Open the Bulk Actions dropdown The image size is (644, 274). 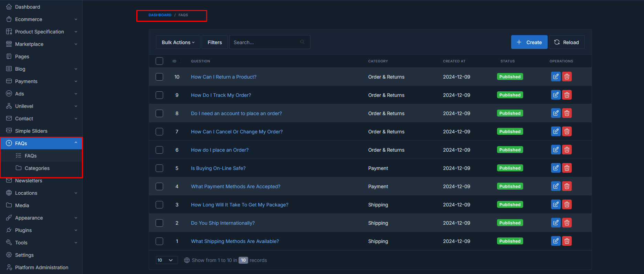178,42
